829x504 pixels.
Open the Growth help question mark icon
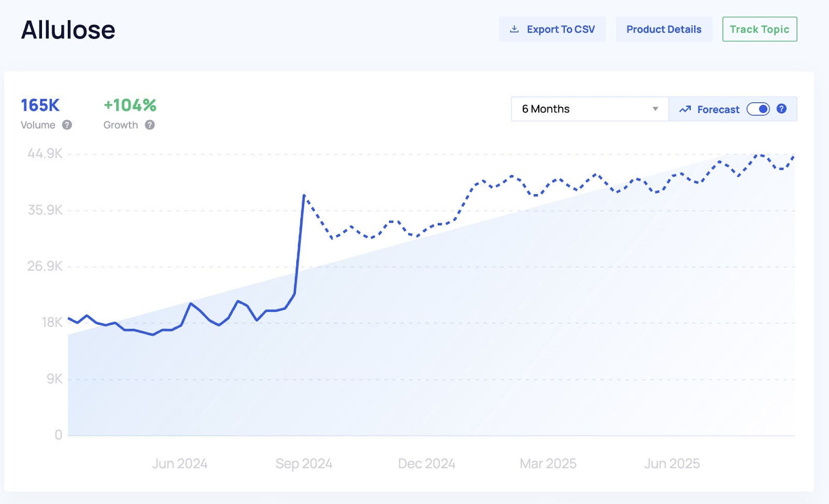[150, 125]
